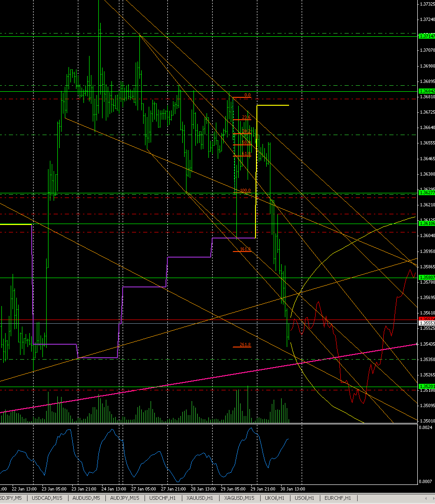Select the 161.8 Fibonacci level label
Screen dimensions: 435x504
coord(244,249)
